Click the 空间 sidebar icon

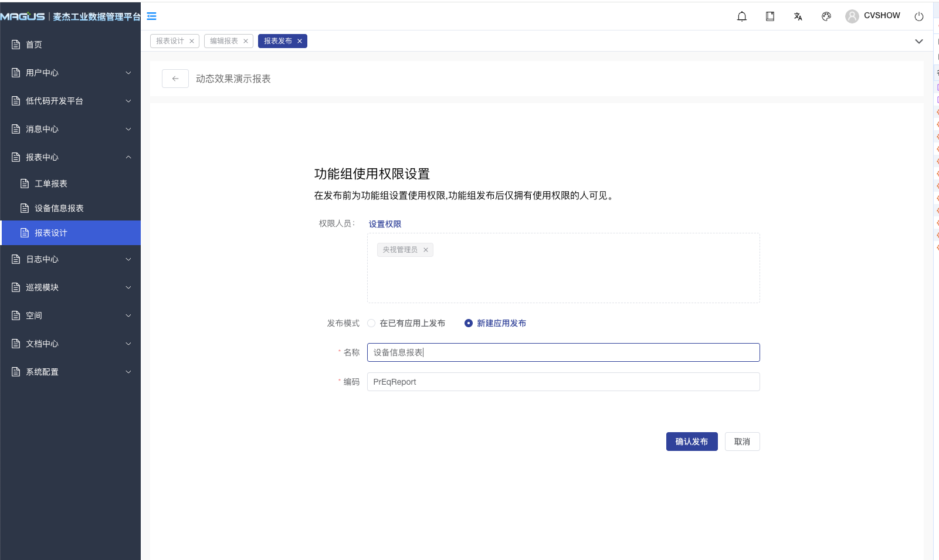16,315
